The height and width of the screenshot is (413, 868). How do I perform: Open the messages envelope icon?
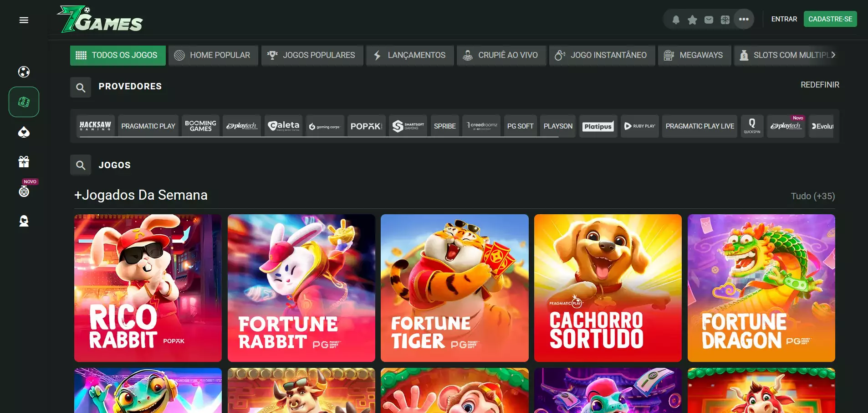[x=709, y=20]
